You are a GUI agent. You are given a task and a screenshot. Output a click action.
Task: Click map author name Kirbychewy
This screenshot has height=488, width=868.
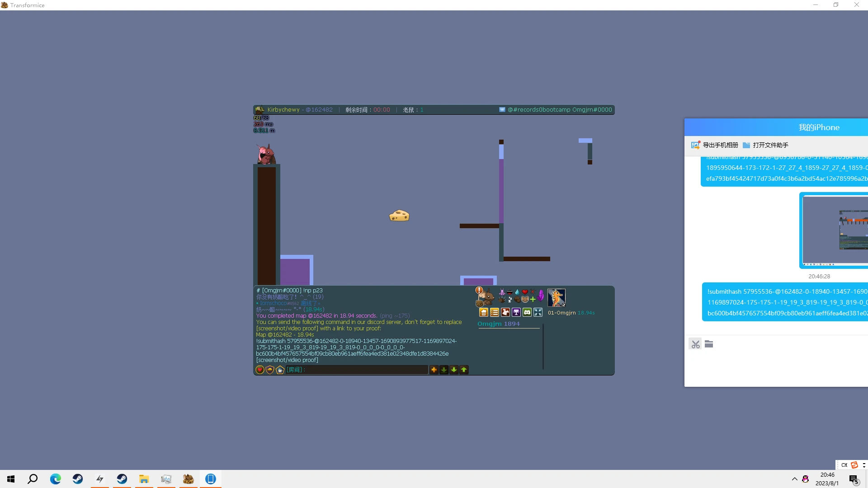coord(283,110)
